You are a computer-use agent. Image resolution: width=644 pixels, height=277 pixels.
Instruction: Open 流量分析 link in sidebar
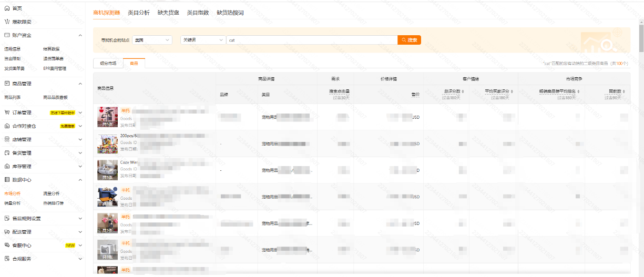51,193
